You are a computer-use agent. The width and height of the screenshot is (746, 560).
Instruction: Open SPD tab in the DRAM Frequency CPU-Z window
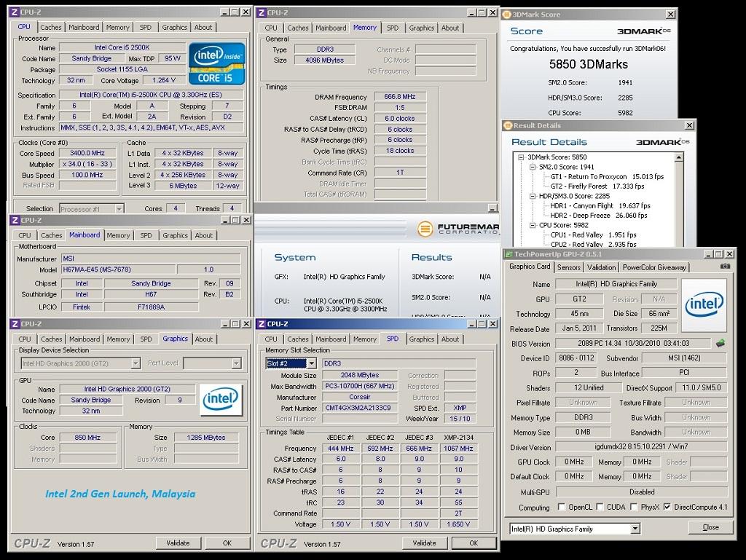coord(393,28)
